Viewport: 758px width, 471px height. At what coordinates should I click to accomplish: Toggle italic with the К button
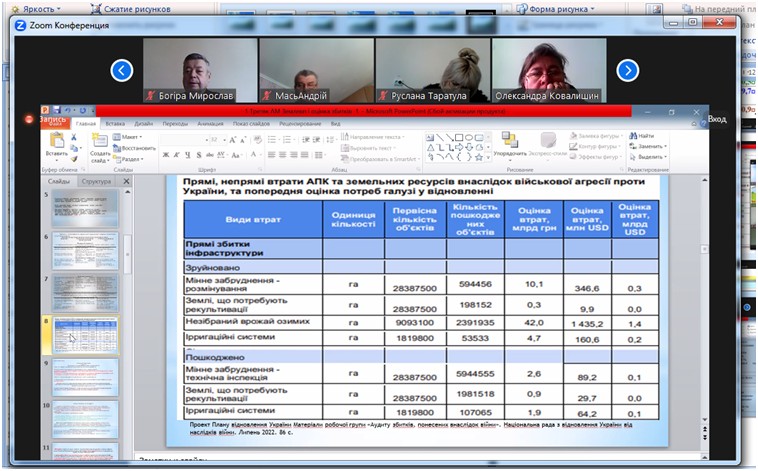176,155
